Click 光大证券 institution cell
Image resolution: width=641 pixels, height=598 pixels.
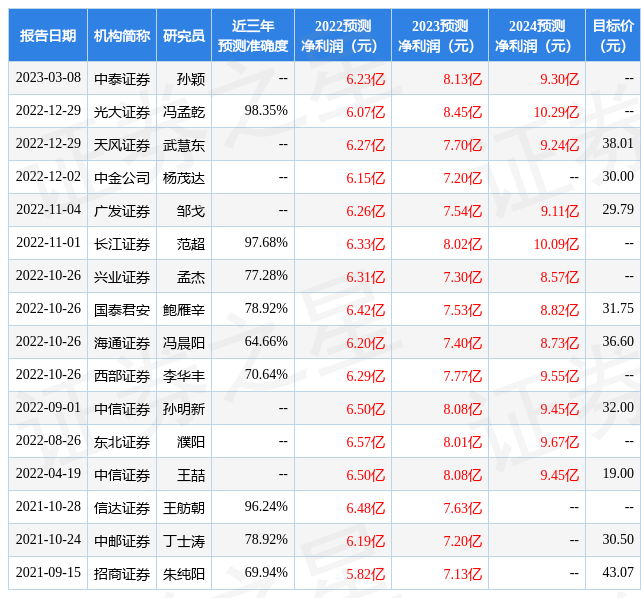122,112
